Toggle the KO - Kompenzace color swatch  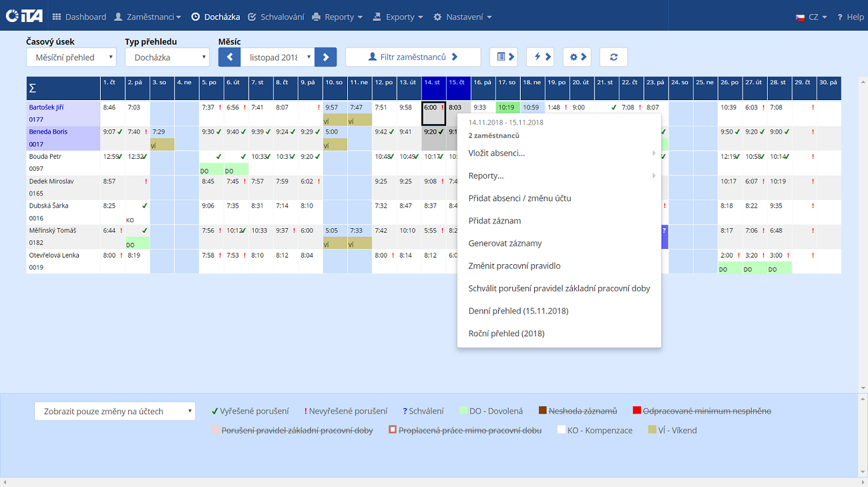click(562, 430)
